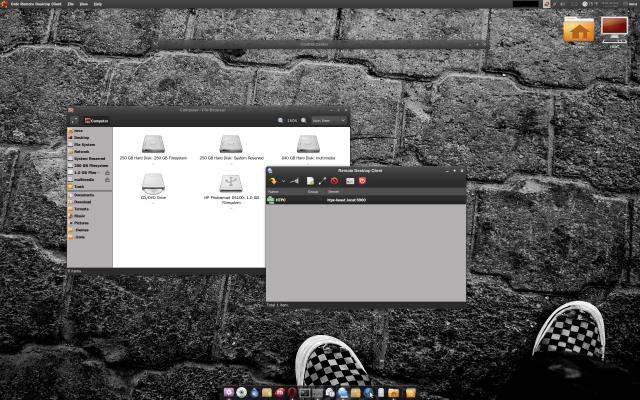
Task: Eject the multimedia volume in the sidebar
Action: point(107,180)
